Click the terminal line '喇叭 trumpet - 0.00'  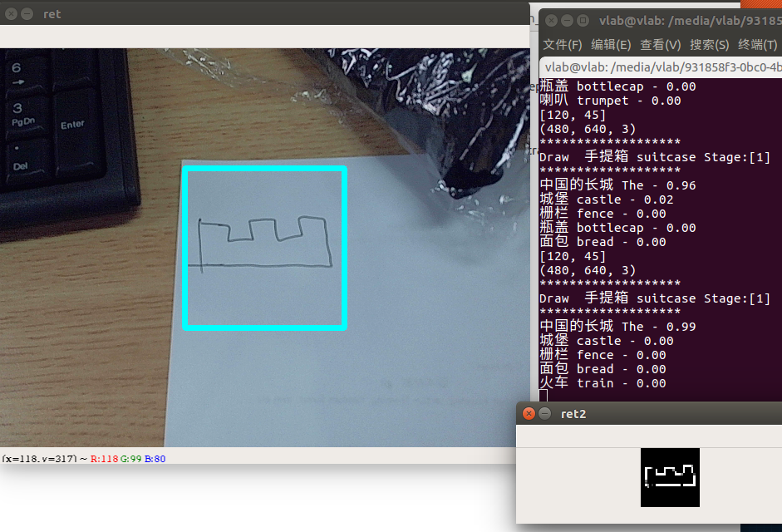[610, 101]
